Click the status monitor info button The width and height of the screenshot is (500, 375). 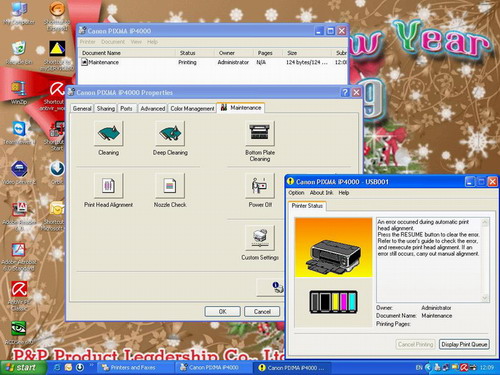[x=271, y=287]
